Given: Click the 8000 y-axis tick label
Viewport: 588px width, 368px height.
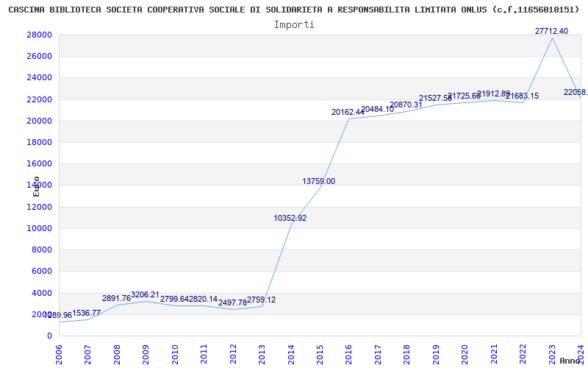Looking at the screenshot, I should 41,250.
